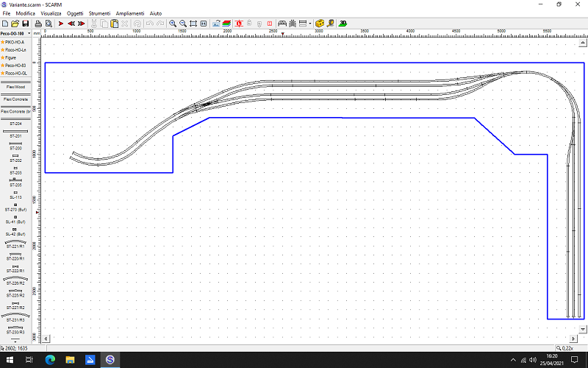Screen dimensions: 588x368
Task: Show hidden system tray icons chevron
Action: (513, 360)
